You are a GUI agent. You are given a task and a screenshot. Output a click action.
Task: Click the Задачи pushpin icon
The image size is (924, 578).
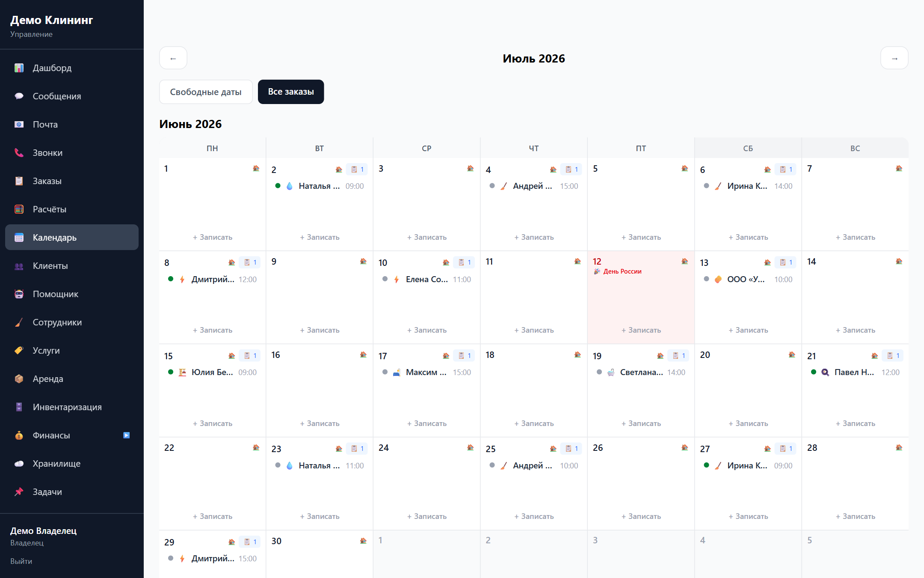pyautogui.click(x=19, y=492)
